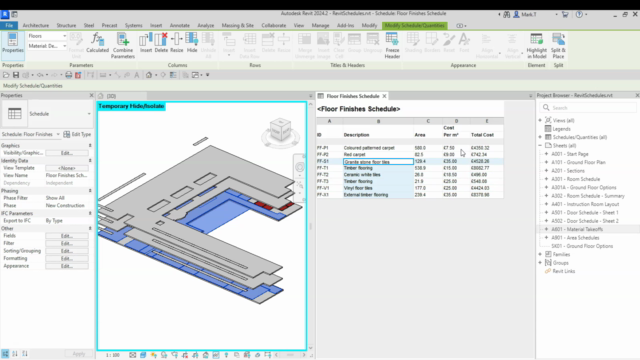640x360 pixels.
Task: Click the Temporary Hide/Isolate label
Action: (131, 106)
